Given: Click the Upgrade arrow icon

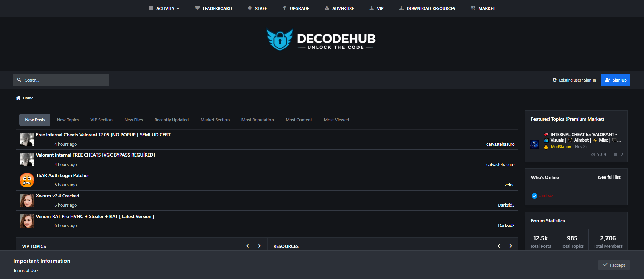Looking at the screenshot, I should 284,8.
